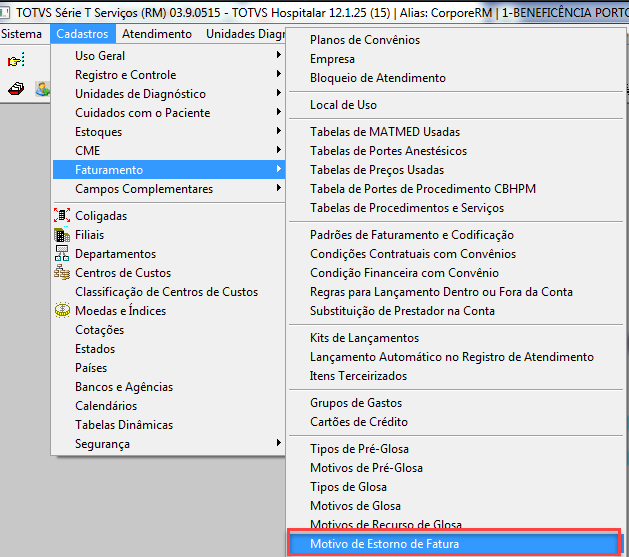Select Condição Financeira com Convênio
The image size is (629, 557).
click(x=456, y=273)
